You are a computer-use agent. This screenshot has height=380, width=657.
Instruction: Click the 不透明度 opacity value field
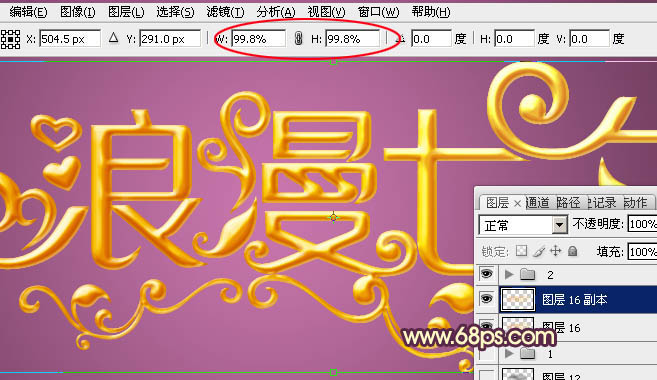click(x=642, y=224)
